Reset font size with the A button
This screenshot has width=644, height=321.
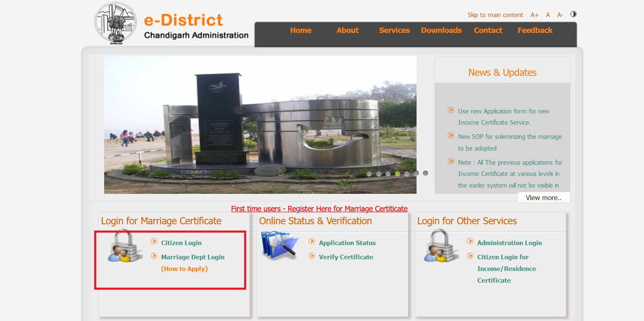coord(548,15)
